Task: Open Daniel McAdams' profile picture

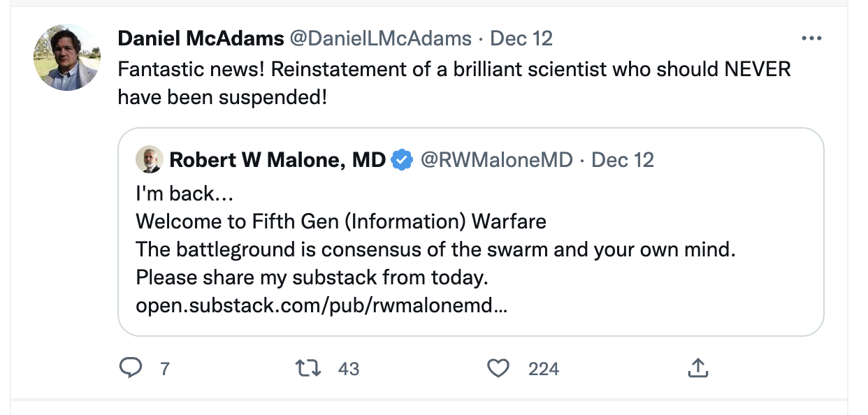Action: point(66,57)
